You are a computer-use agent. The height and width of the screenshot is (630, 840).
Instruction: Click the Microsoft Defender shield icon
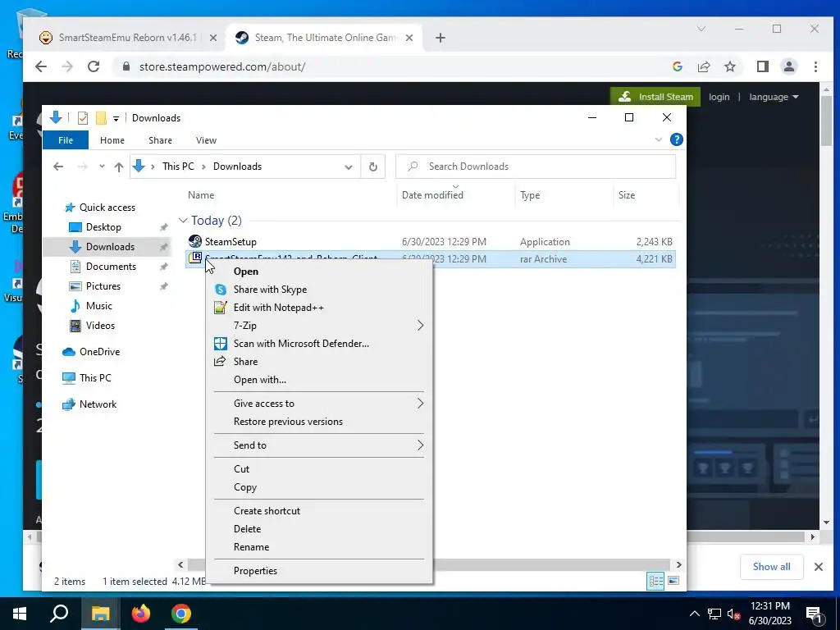click(220, 344)
